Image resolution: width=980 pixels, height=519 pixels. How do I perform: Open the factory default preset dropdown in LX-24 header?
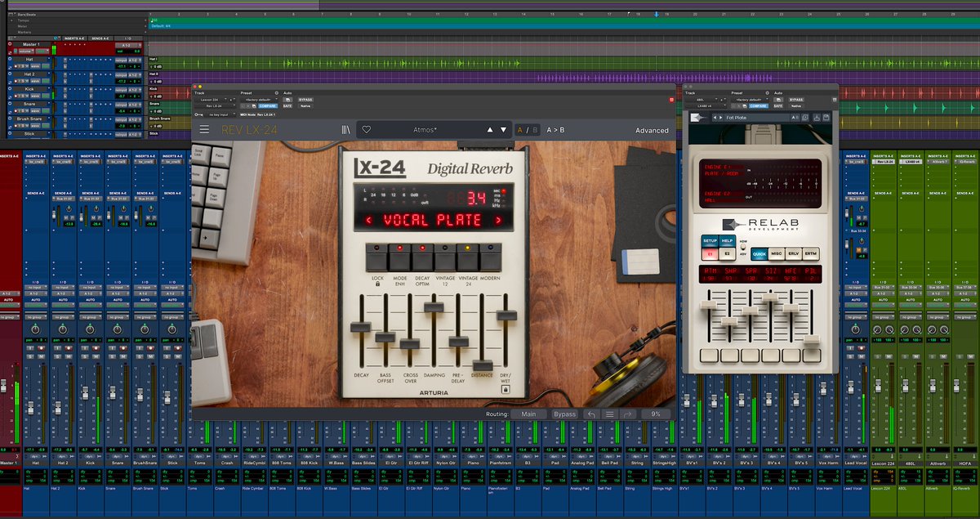coord(259,100)
